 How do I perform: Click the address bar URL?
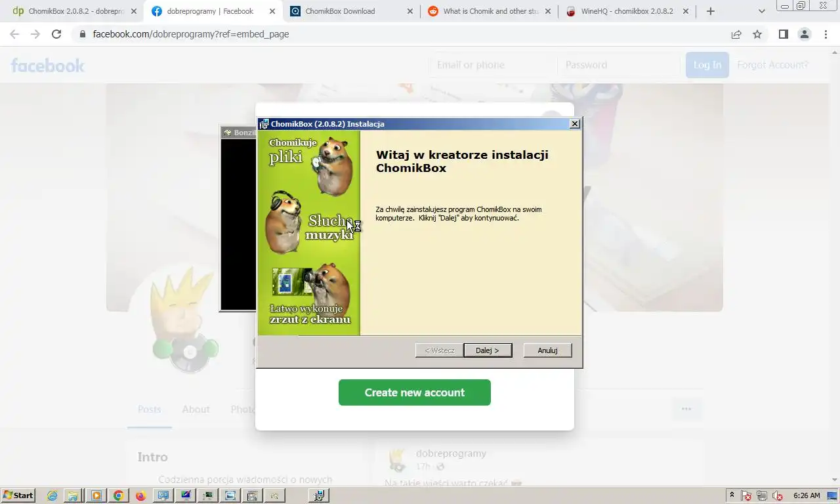click(x=191, y=34)
